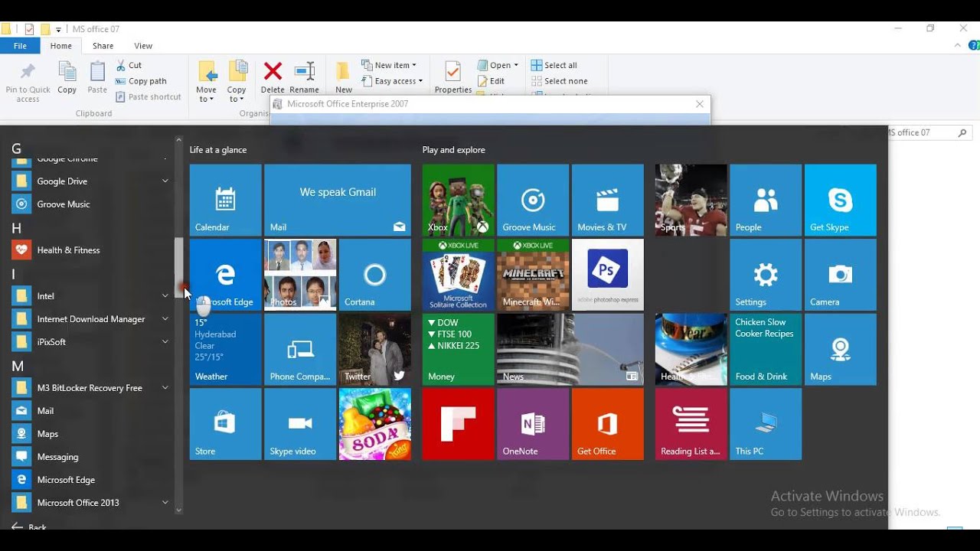
Task: Click the Delete ribbon button
Action: coord(273,77)
